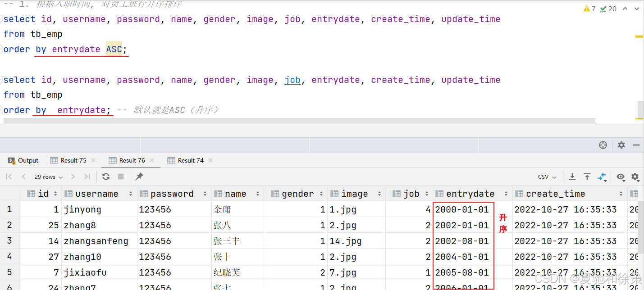
Task: Click the horizontal scrollbar under the editor
Action: pyautogui.click(x=300, y=121)
